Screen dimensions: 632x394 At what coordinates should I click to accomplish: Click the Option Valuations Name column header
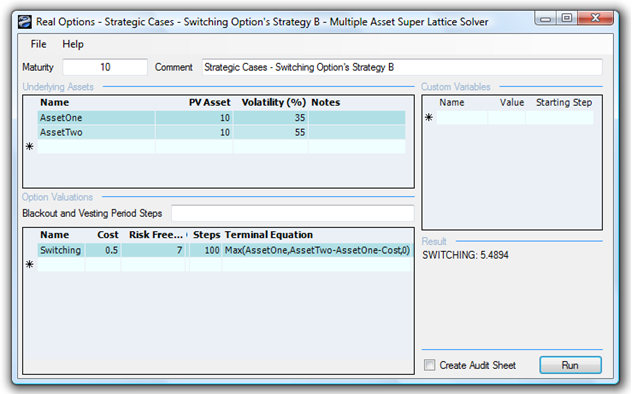[x=55, y=235]
